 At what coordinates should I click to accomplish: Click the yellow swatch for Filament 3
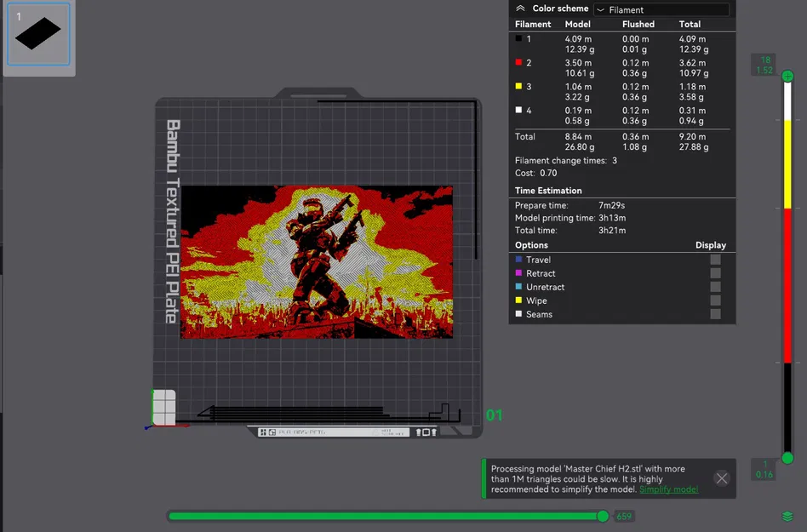click(518, 86)
